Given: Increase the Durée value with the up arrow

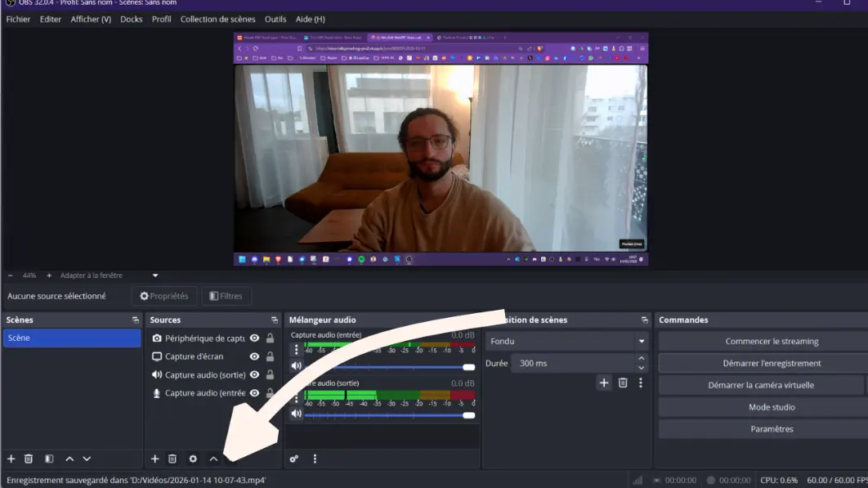Looking at the screenshot, I should click(641, 359).
